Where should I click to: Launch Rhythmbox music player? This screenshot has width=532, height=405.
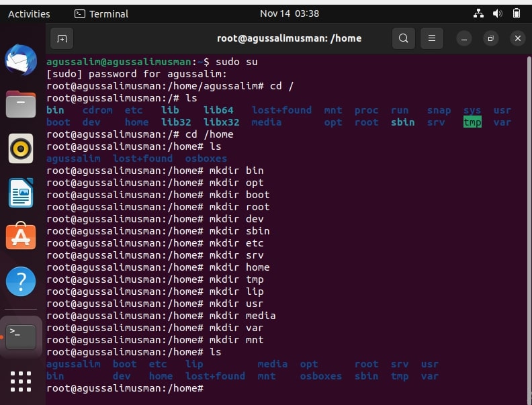(x=21, y=148)
